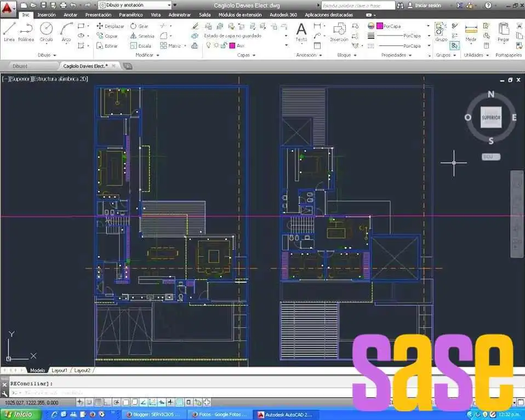Switch to the Paramétrico ribbon tab

point(131,15)
